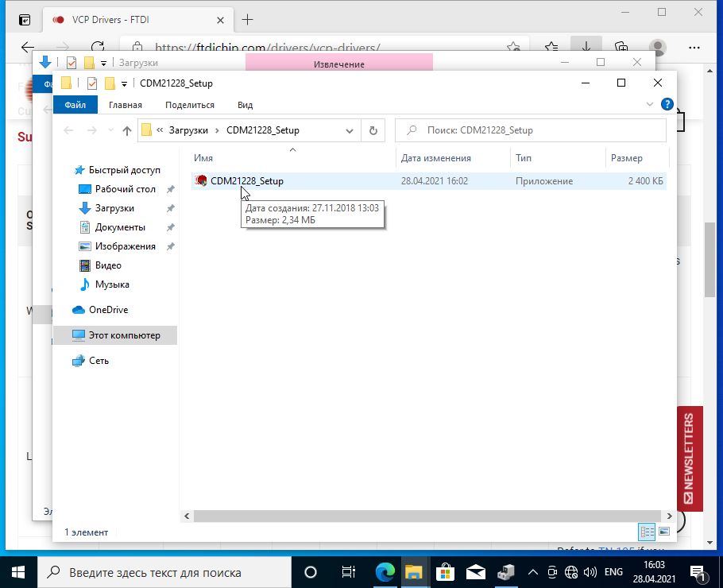Click the pin icon next to Документы
Viewport: 723px width, 588px height.
171,227
